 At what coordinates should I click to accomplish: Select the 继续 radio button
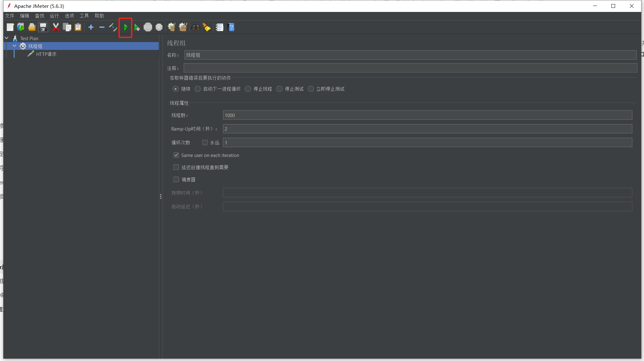(x=176, y=89)
